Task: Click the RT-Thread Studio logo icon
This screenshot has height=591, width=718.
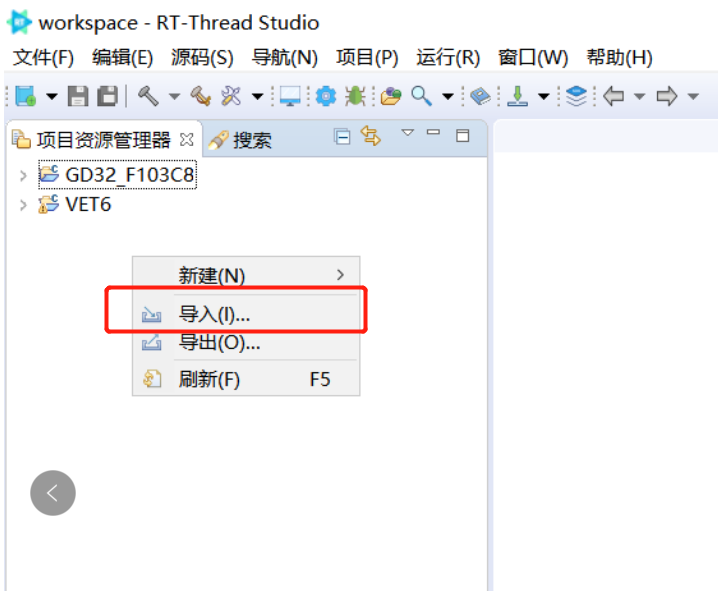Action: (20, 22)
